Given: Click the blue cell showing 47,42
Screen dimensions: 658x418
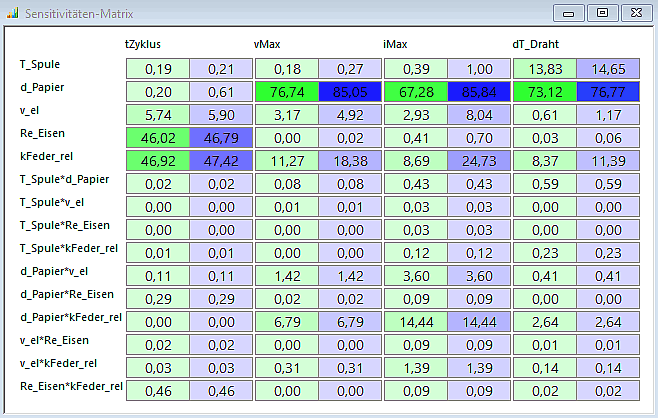Looking at the screenshot, I should 221,160.
